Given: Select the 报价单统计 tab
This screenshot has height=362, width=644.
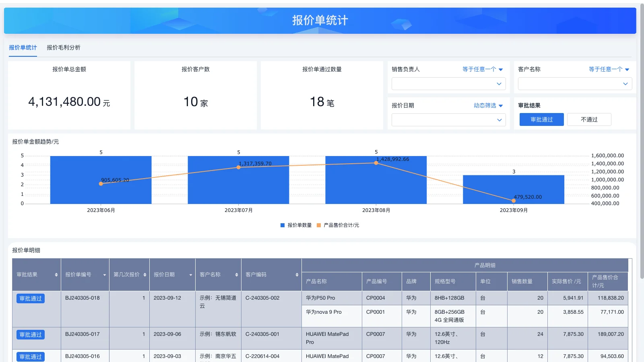Looking at the screenshot, I should pos(23,47).
